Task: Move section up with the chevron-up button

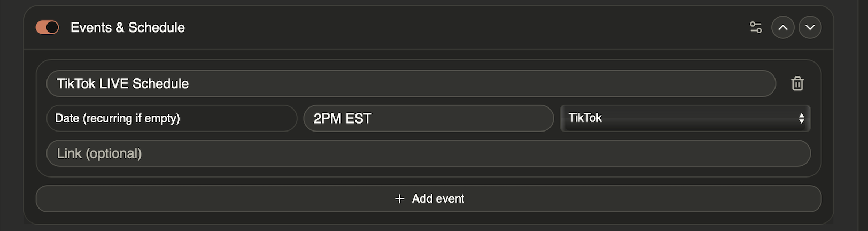Action: [783, 27]
